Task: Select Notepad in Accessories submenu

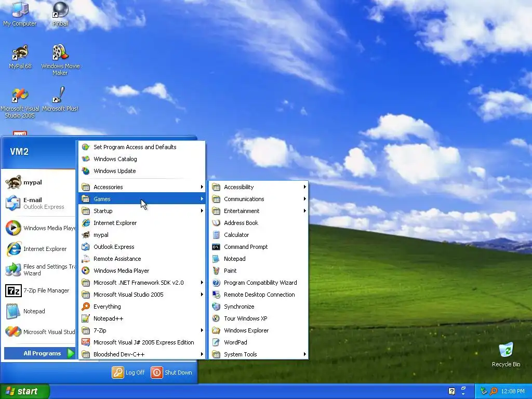Action: coord(259,259)
